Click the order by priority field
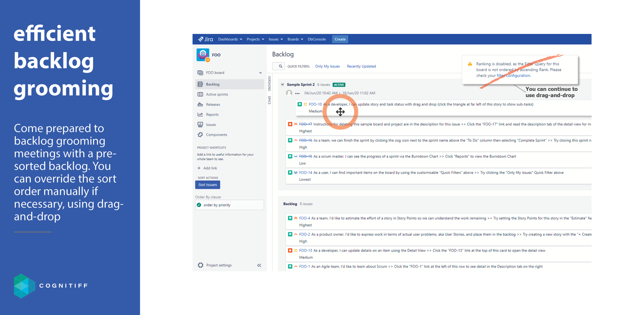Image resolution: width=644 pixels, height=315 pixels. pos(229,205)
